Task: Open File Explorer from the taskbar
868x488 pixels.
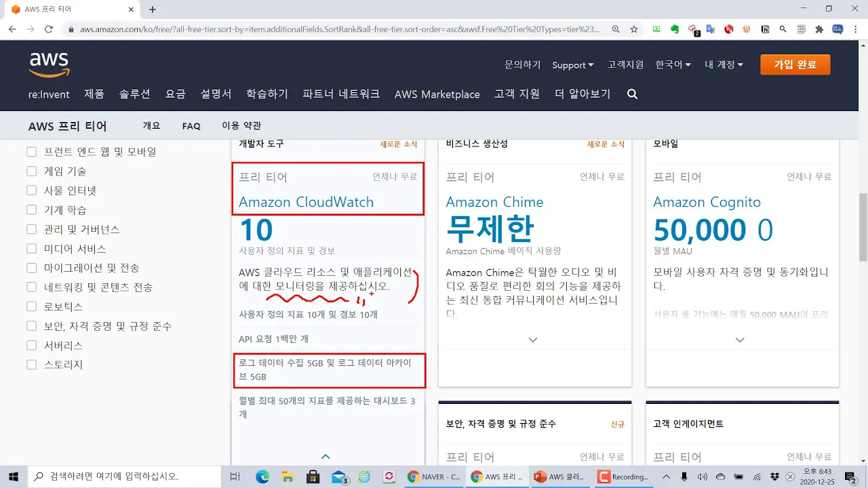Action: click(288, 476)
